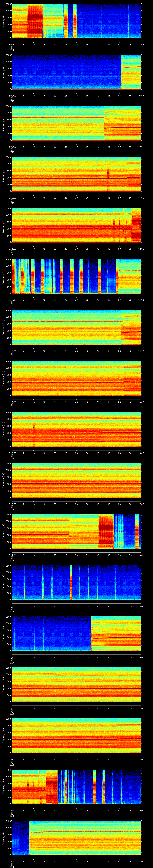Click the 5:09:00 time axis label
153x868 pixels.
click(x=12, y=147)
